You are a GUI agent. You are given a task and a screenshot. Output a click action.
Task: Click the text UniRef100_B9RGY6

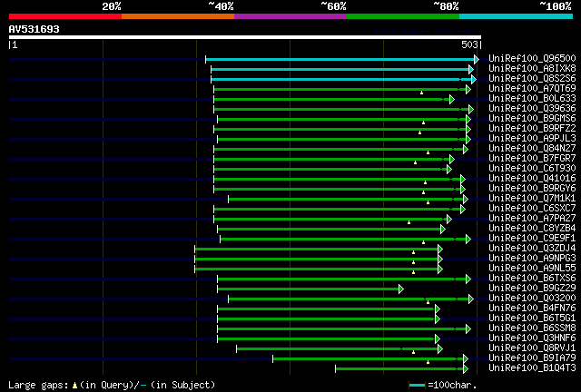coord(532,189)
